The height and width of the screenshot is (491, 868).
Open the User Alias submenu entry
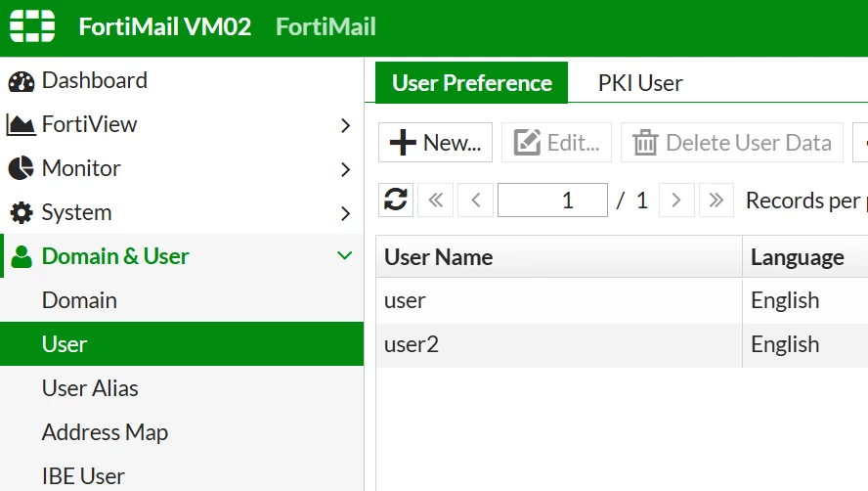pos(182,388)
